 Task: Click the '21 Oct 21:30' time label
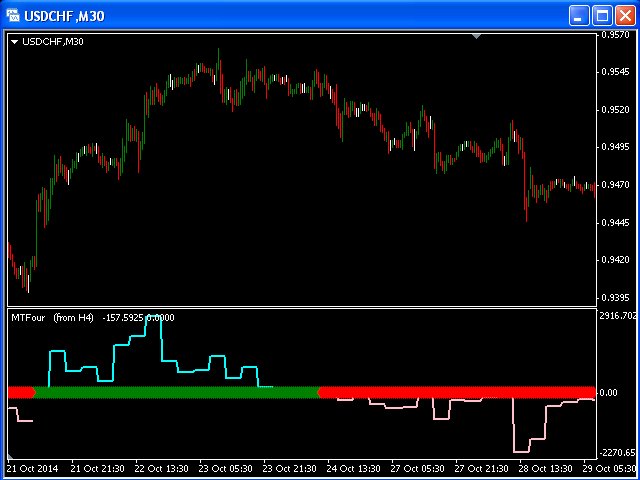click(98, 468)
